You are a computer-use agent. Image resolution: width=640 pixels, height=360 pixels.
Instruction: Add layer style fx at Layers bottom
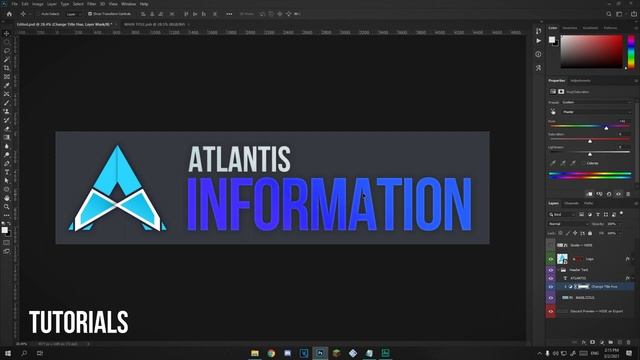click(x=584, y=342)
